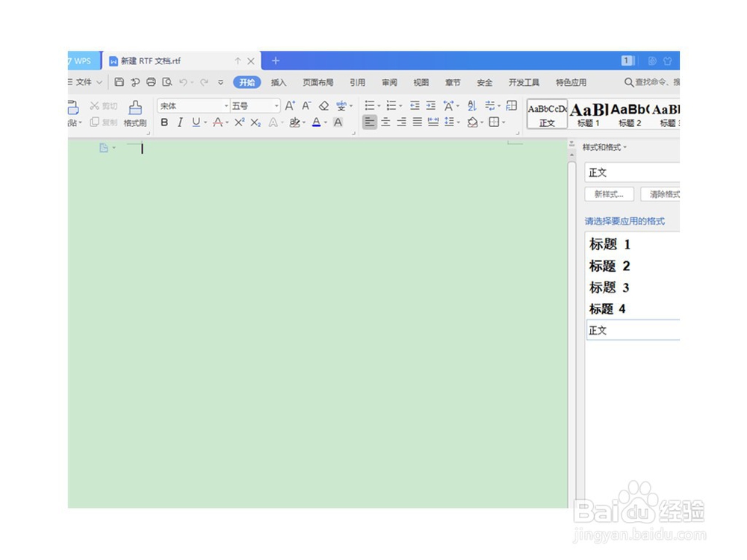Click the distributed alignment icon
Viewport: 747px width, 560px height.
coord(433,122)
